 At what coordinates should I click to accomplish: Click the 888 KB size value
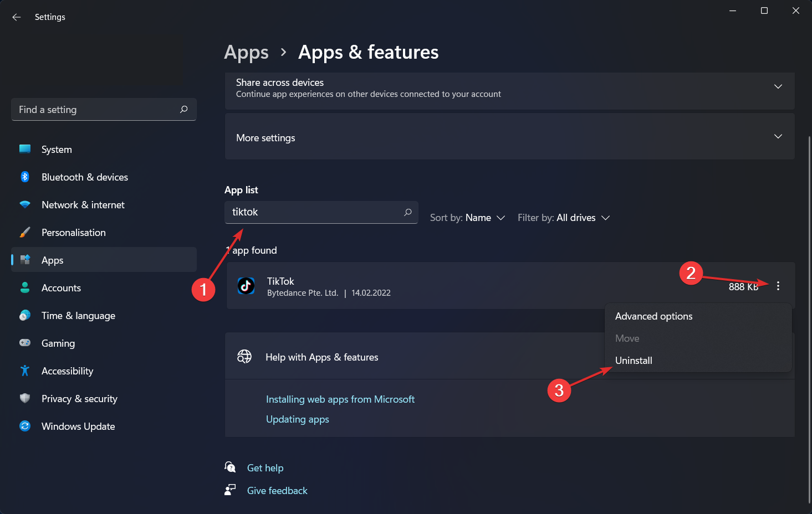click(x=743, y=287)
